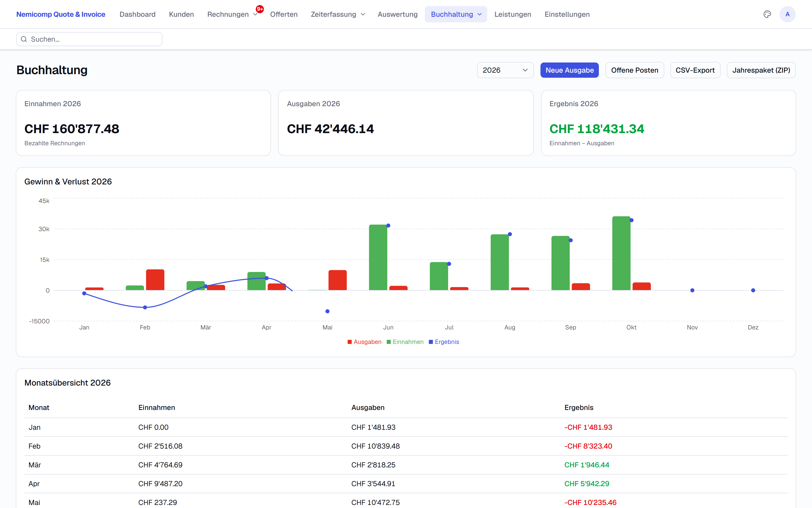
Task: Click the search magnifier icon
Action: point(24,39)
